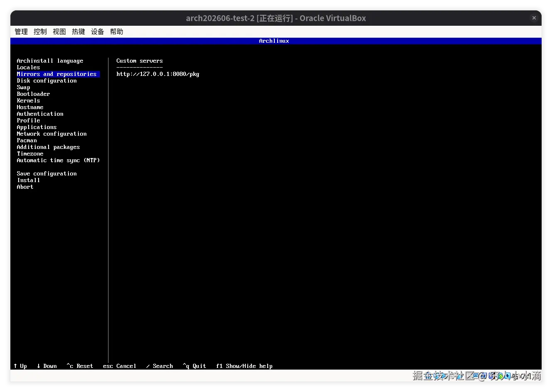Open the 视图 menu
The height and width of the screenshot is (392, 552).
(59, 32)
